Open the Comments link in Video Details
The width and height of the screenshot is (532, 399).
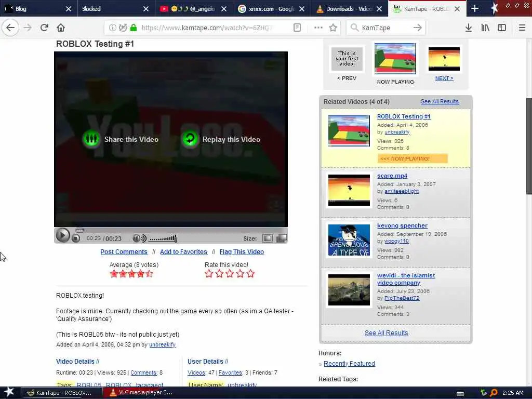point(143,373)
